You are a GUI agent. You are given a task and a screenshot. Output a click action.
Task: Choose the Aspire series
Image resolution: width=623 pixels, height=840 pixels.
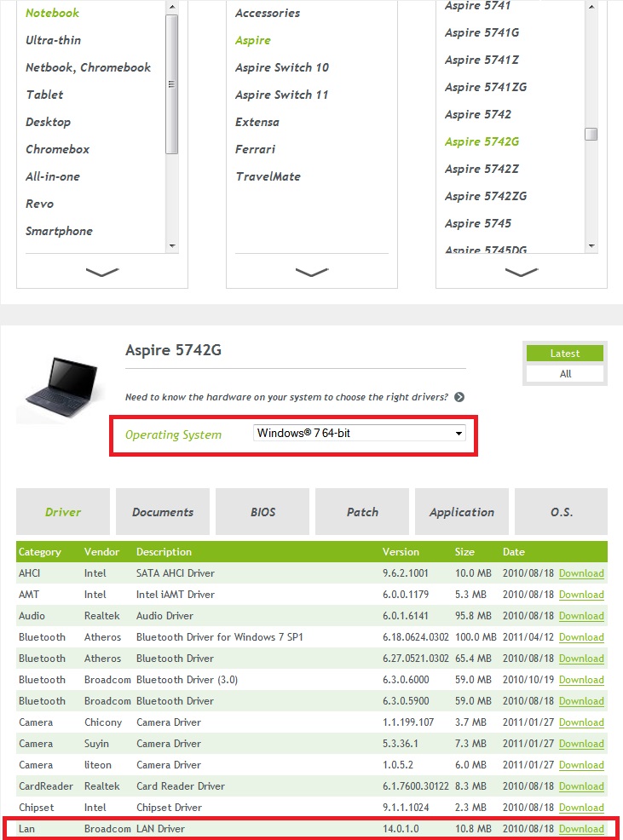[253, 40]
